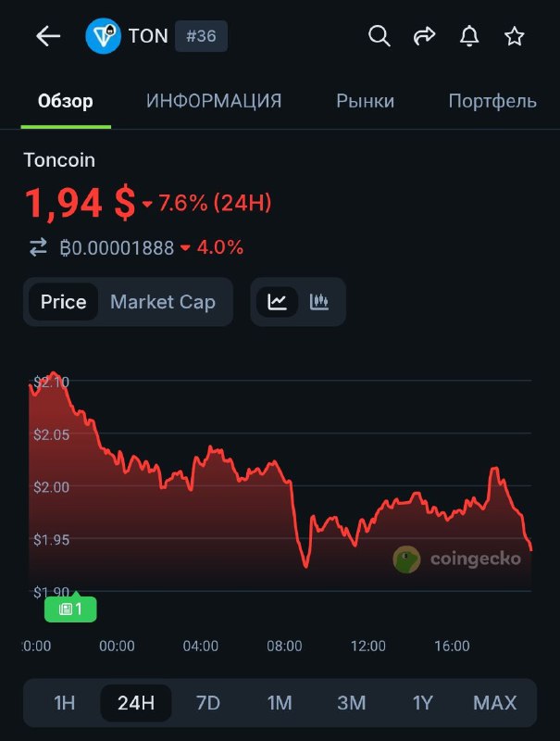Screen dimensions: 560x741
Task: Switch to the Рынки tab
Action: tap(365, 101)
